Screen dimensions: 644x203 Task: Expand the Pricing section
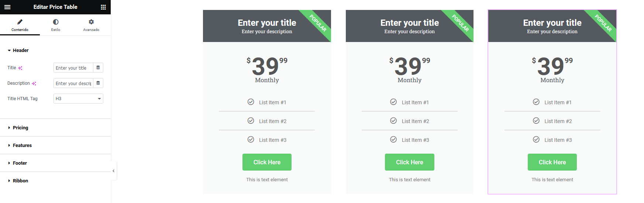pos(20,128)
